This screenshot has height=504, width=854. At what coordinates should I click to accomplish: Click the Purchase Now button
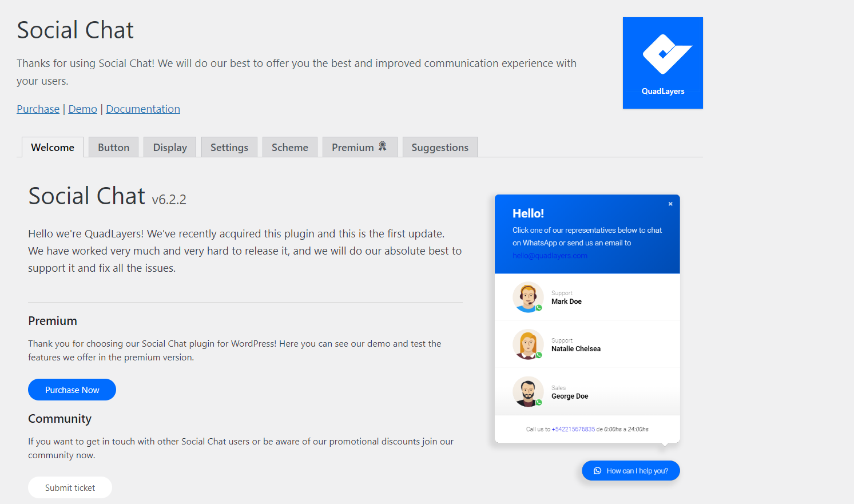(x=72, y=390)
